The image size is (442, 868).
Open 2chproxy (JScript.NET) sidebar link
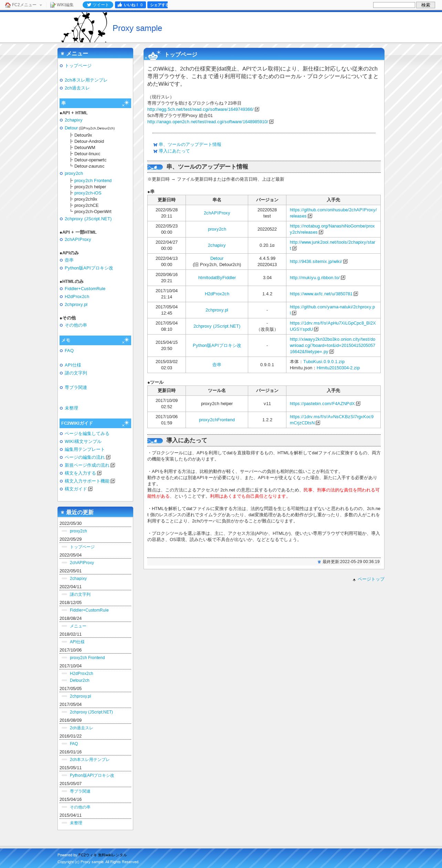88,219
